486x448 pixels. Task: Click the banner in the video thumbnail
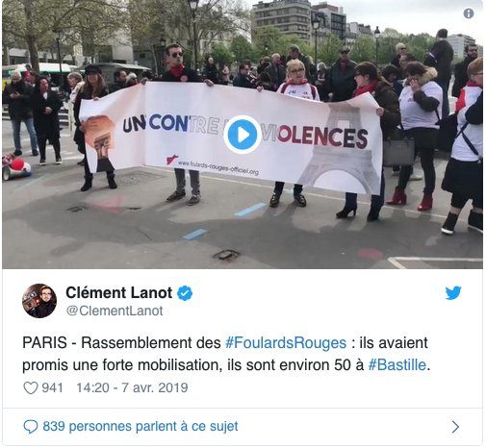tap(231, 137)
